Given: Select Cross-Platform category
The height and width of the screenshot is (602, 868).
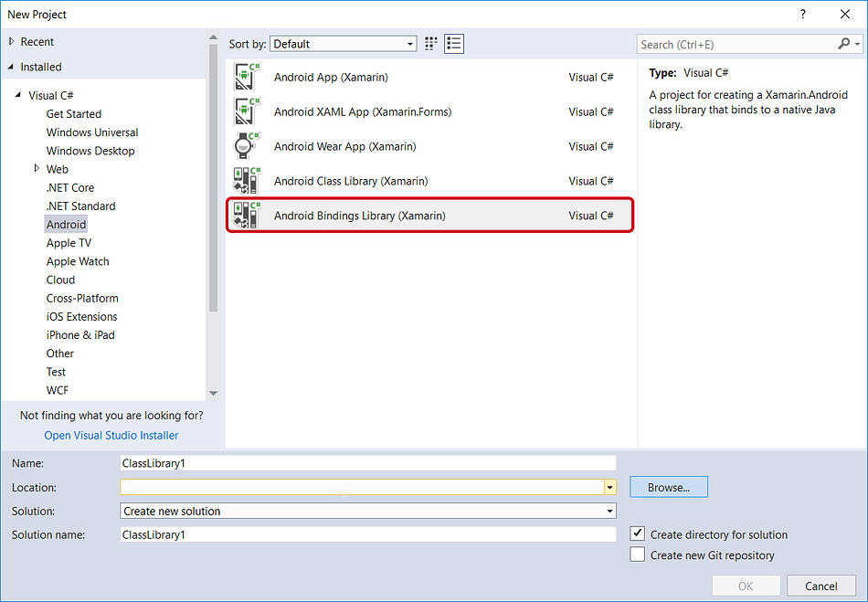Looking at the screenshot, I should click(x=82, y=298).
